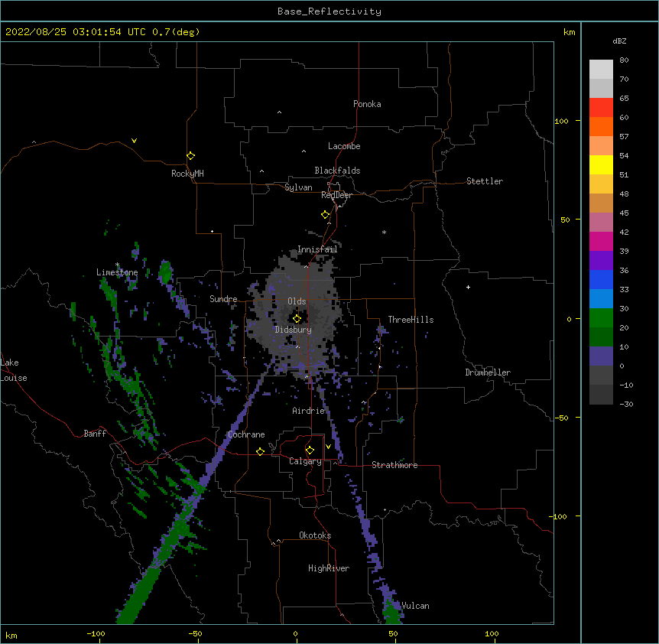
Task: Click the Innisfail city label
Action: 317,249
